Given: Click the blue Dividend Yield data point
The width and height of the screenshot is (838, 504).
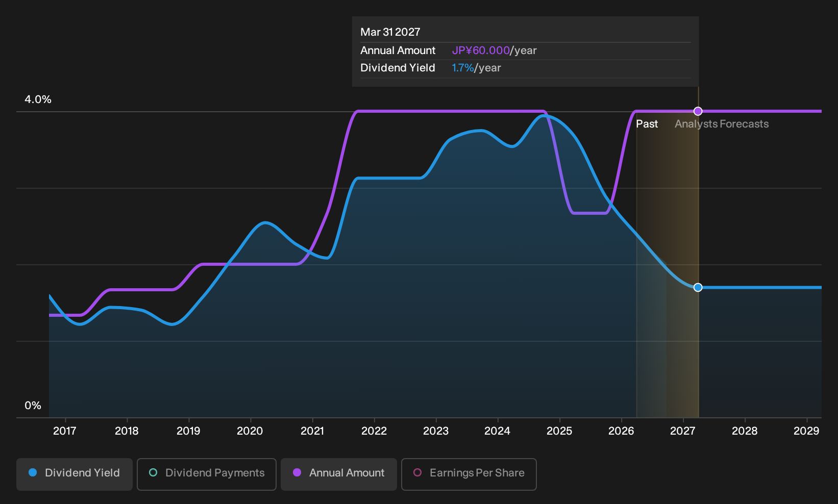Looking at the screenshot, I should tap(698, 287).
